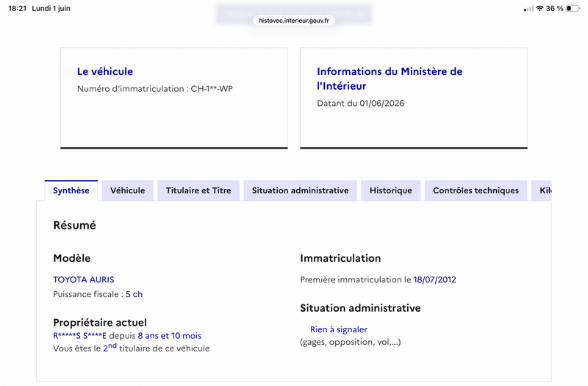588x386 pixels.
Task: Click the Le véhicule card heading
Action: coord(105,71)
